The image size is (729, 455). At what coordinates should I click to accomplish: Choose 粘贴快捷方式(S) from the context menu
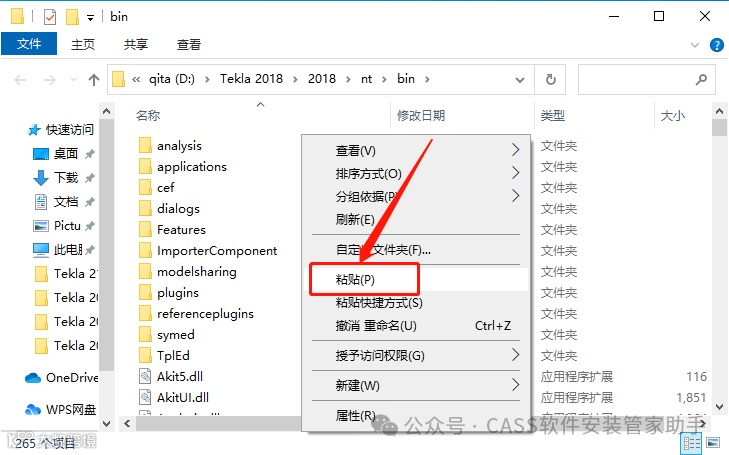click(x=416, y=303)
